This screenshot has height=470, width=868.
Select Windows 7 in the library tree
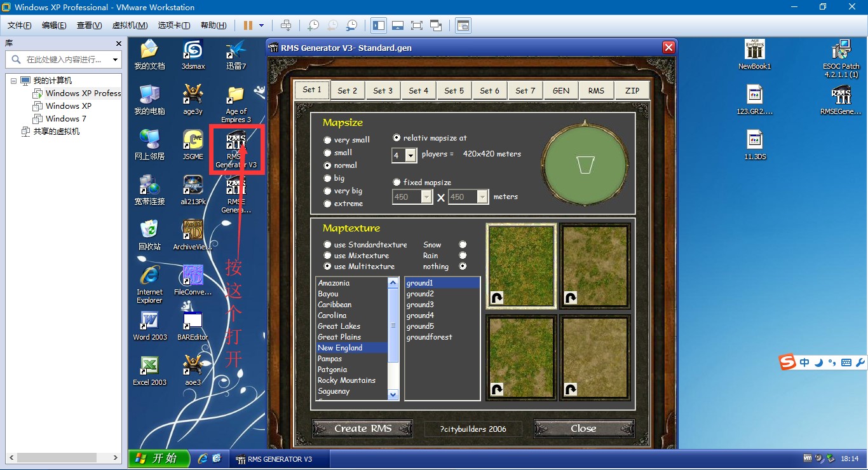coord(65,119)
